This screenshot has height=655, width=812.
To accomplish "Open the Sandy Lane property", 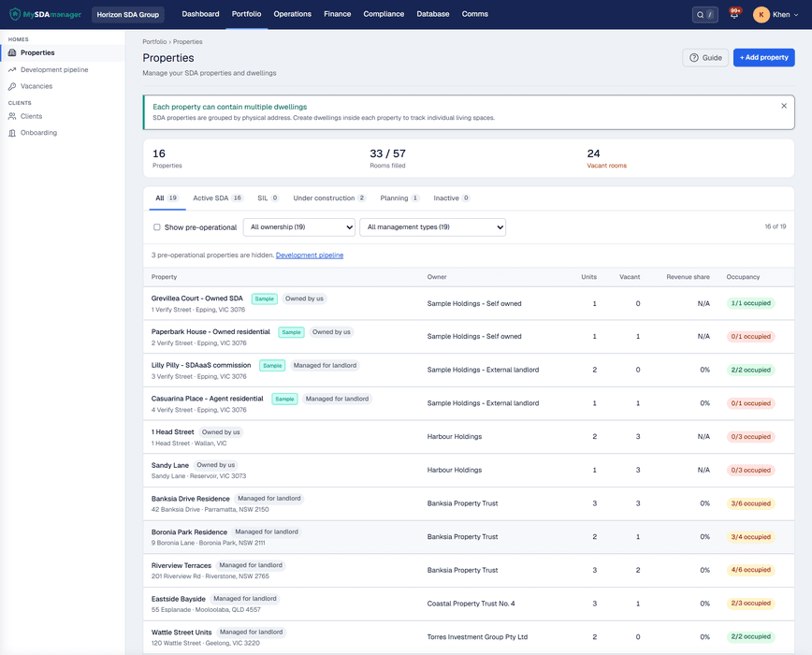I will pyautogui.click(x=170, y=465).
